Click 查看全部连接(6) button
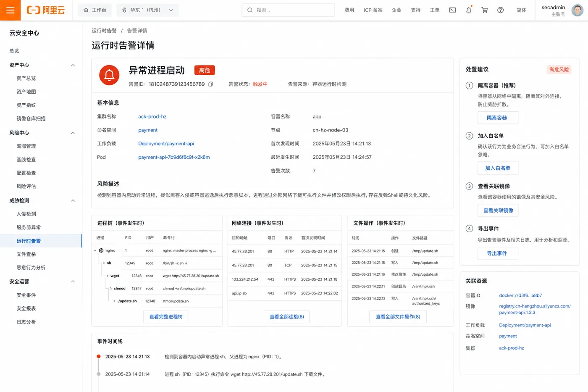The width and height of the screenshot is (588, 392). pyautogui.click(x=287, y=317)
